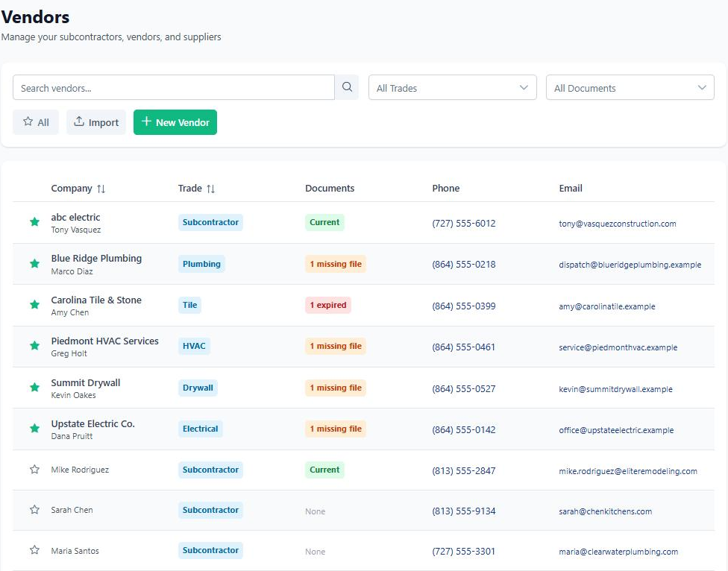Open Blue Ridge Plumbing vendor

(x=96, y=259)
